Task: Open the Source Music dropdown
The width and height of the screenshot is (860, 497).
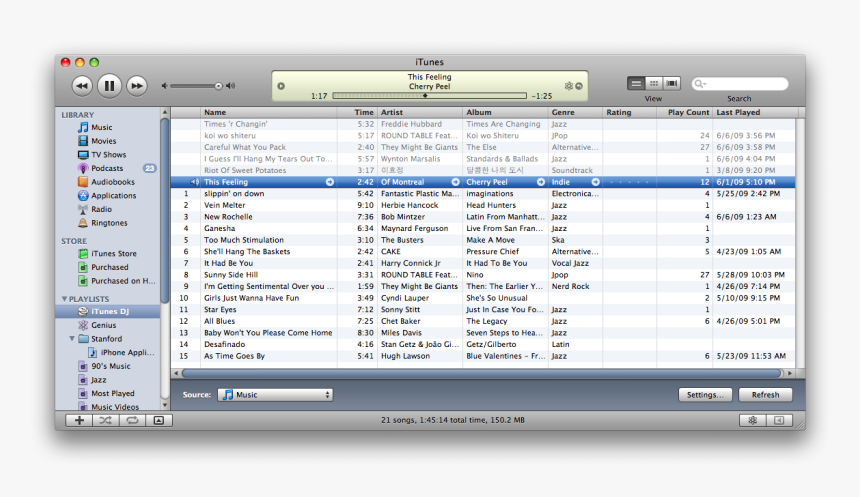Action: coord(275,394)
